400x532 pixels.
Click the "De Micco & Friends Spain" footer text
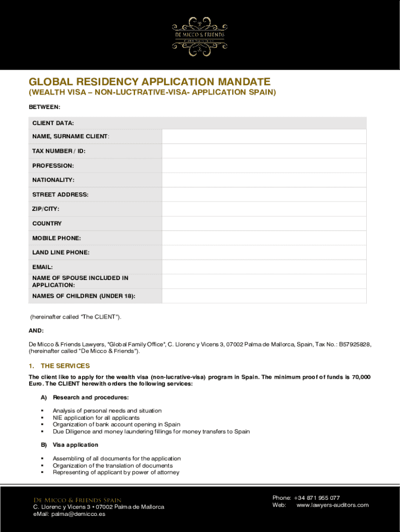pos(77,500)
